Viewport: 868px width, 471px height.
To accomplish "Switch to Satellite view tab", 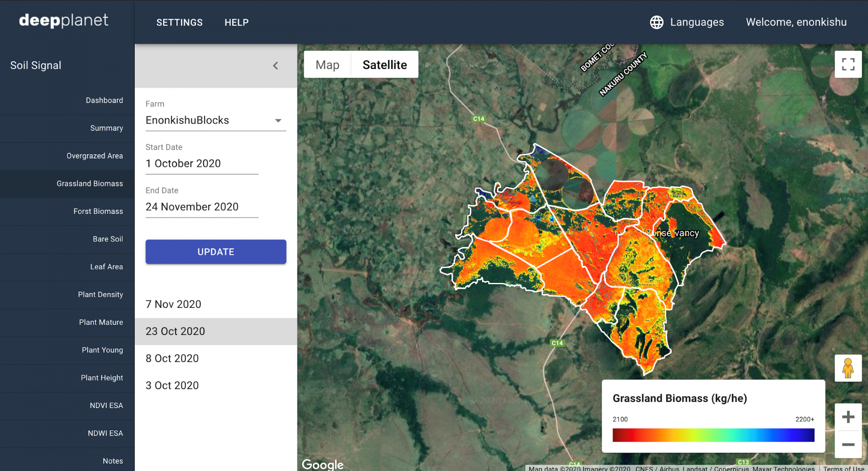I will (385, 65).
